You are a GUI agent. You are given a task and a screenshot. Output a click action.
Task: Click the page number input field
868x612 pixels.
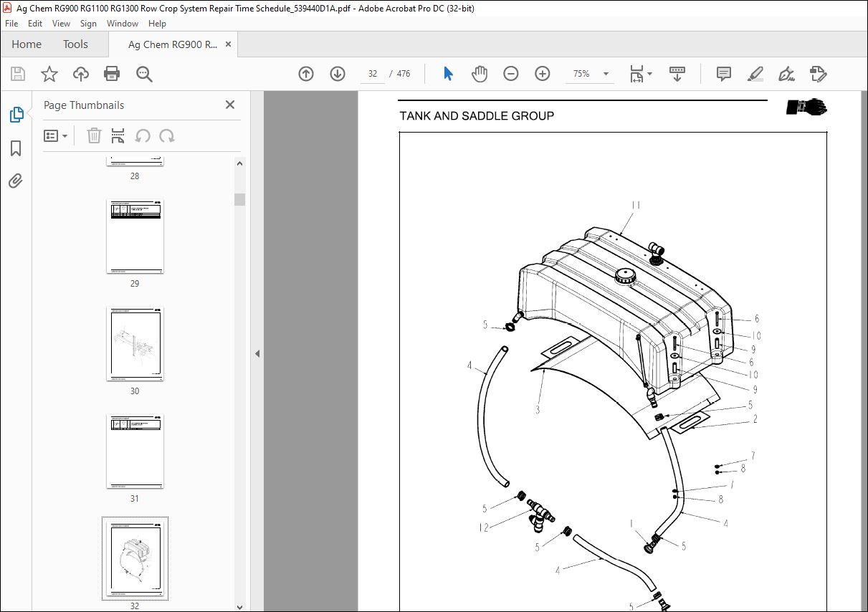coord(373,74)
